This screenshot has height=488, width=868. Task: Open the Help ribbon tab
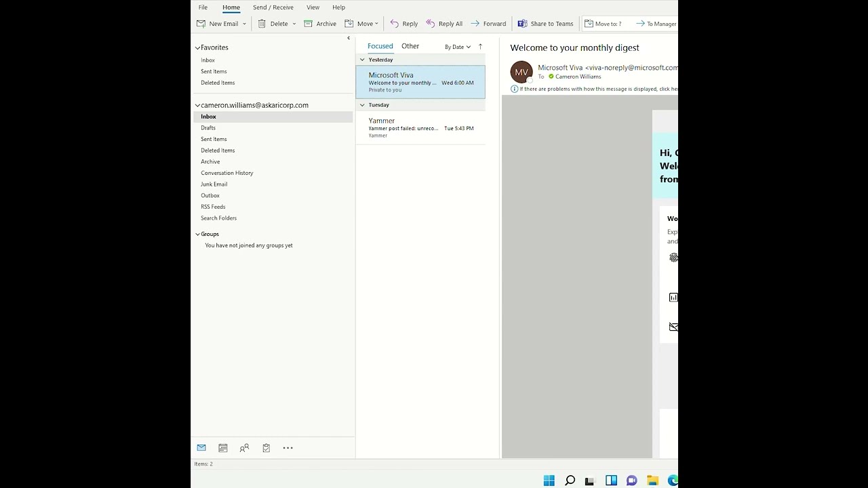tap(338, 7)
